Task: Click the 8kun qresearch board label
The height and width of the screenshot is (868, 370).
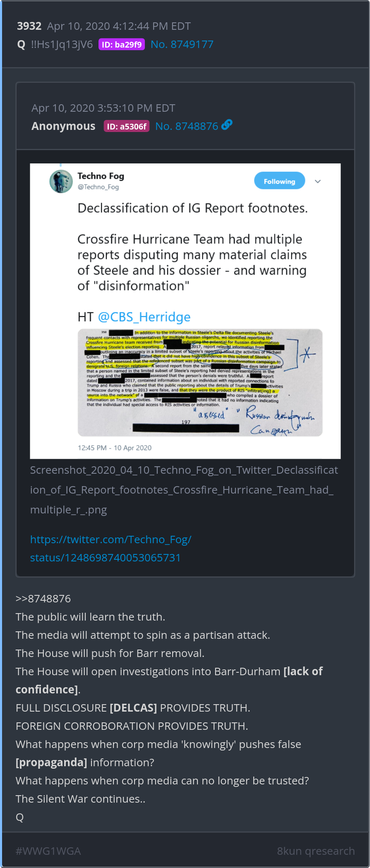Action: point(316,851)
